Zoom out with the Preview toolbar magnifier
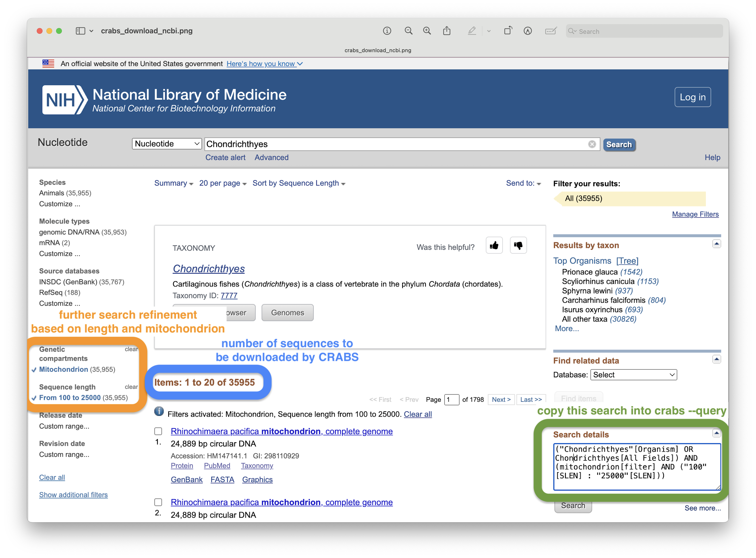This screenshot has height=558, width=756. point(409,31)
